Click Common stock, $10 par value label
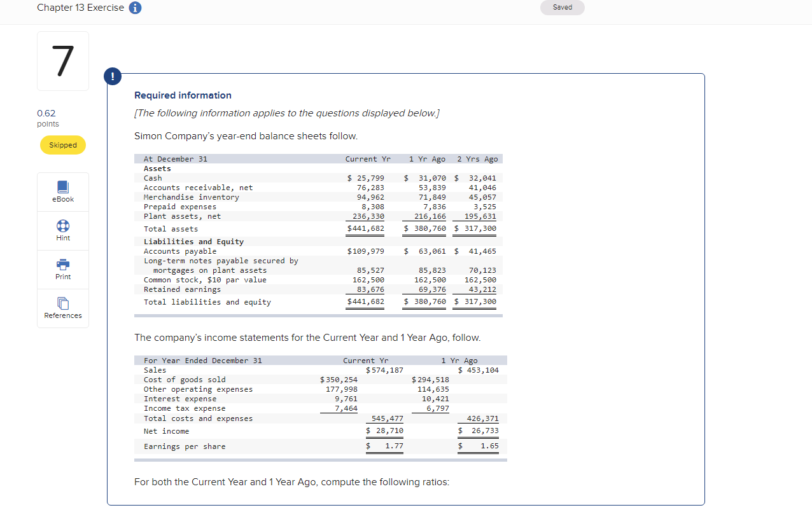Viewport: 812px width, 517px height. click(205, 280)
